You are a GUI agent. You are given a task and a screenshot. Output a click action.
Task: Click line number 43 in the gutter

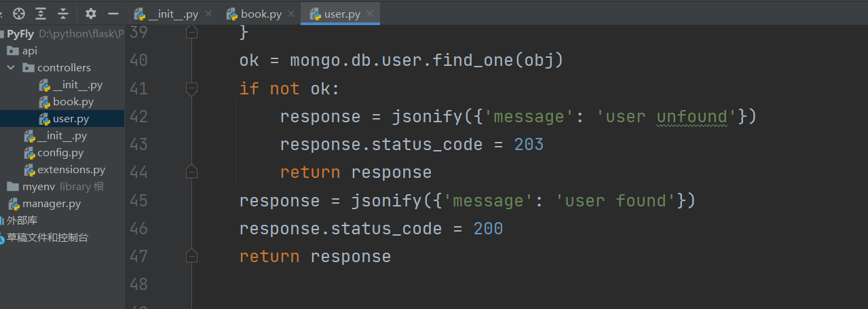click(x=138, y=145)
